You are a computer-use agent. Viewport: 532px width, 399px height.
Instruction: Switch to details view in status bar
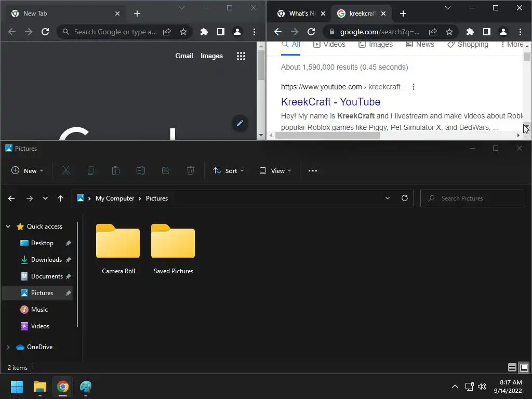click(512, 367)
